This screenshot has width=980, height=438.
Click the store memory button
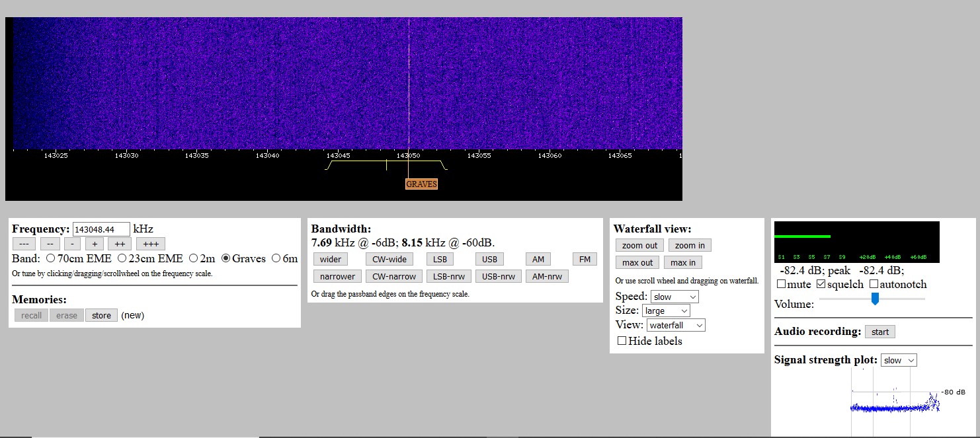101,315
